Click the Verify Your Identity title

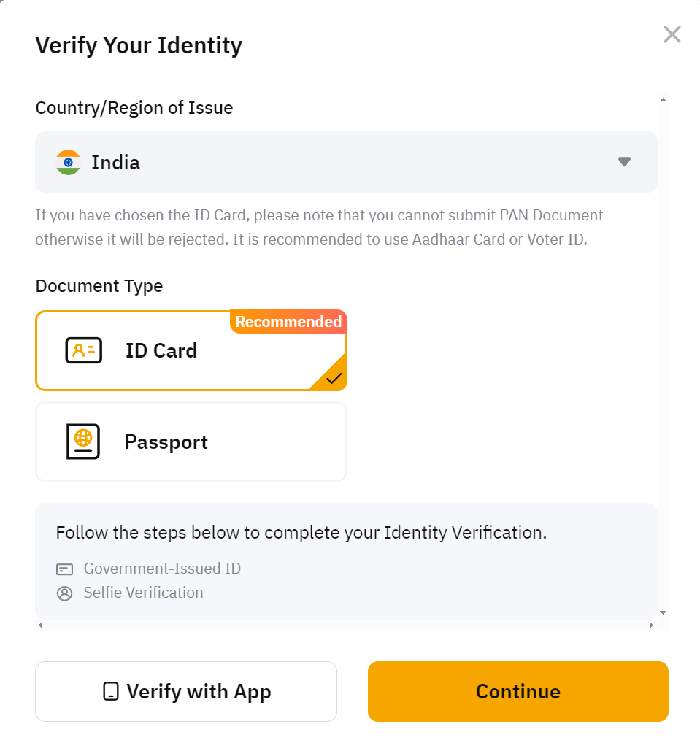pyautogui.click(x=139, y=45)
